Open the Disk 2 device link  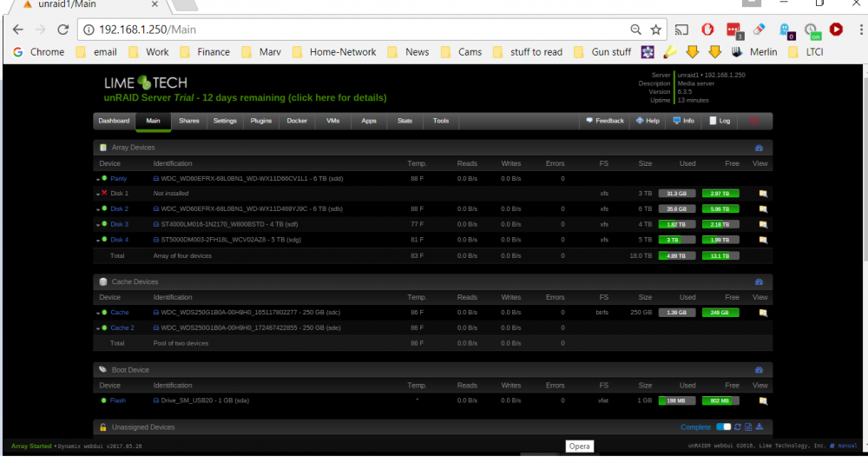pyautogui.click(x=119, y=208)
